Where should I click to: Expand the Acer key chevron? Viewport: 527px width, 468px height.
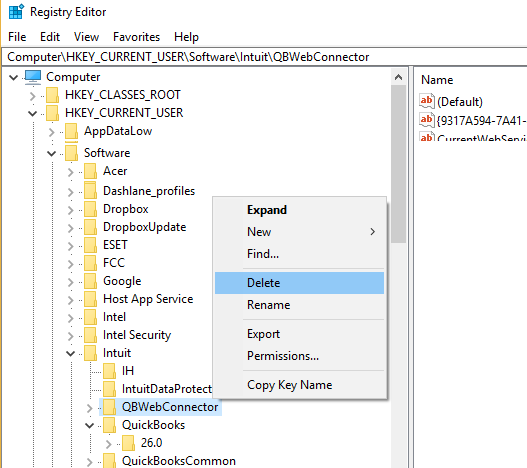coord(71,172)
